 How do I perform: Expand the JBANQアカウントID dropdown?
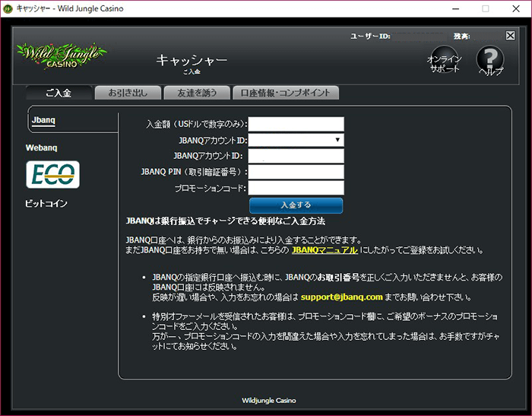pyautogui.click(x=296, y=140)
